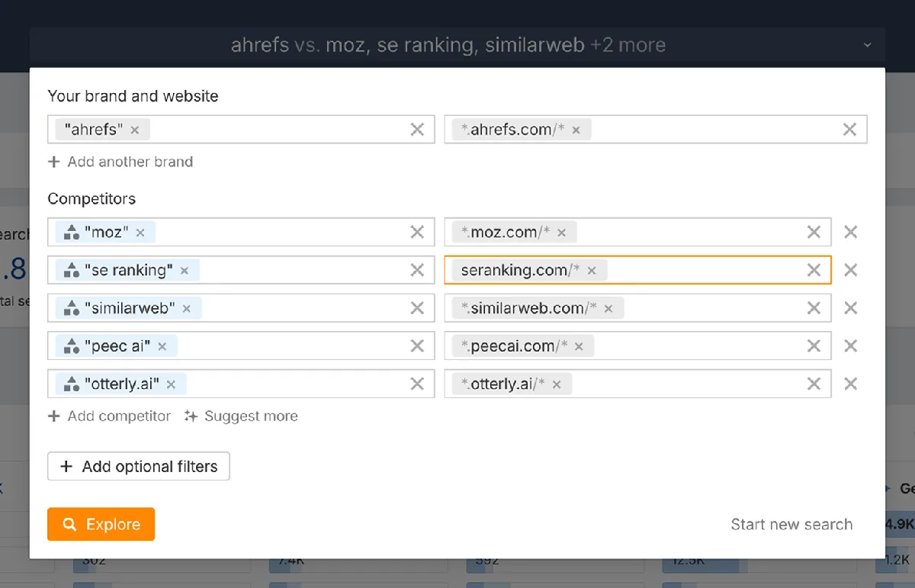Remove the "ahrefs" brand tag
The width and height of the screenshot is (915, 588).
[x=135, y=130]
